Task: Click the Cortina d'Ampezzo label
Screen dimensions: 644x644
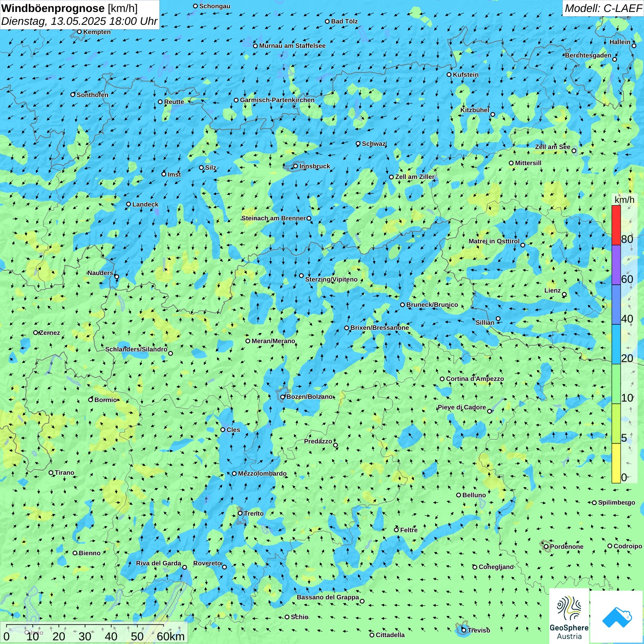Action: click(x=475, y=379)
